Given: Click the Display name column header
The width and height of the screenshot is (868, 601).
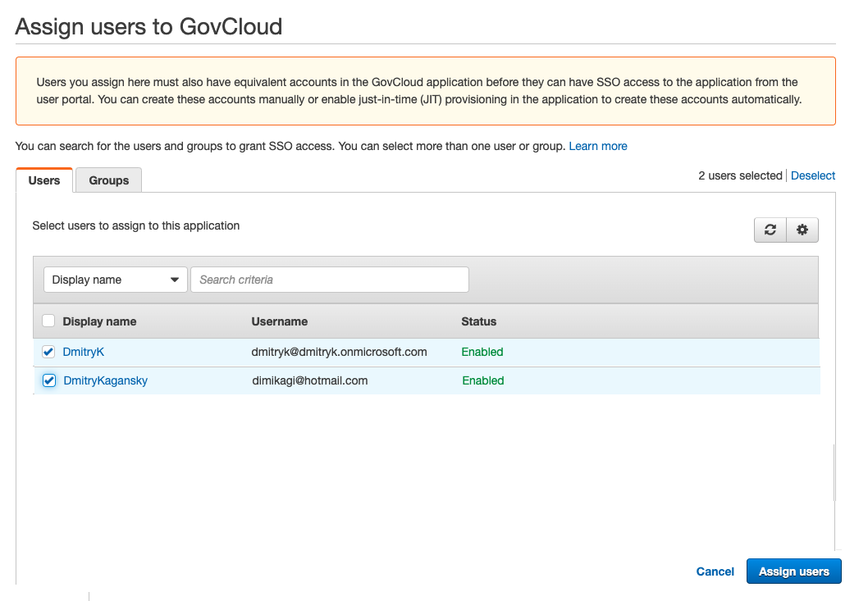Looking at the screenshot, I should 99,321.
